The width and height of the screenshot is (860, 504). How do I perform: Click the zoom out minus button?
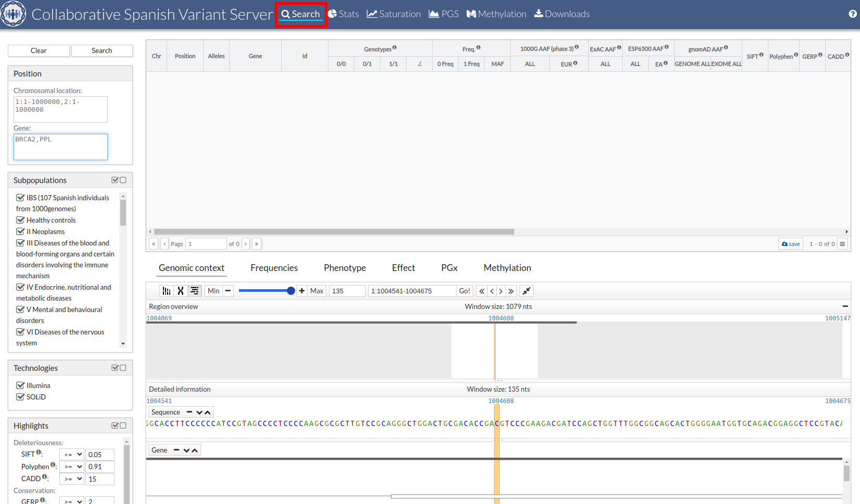click(228, 291)
